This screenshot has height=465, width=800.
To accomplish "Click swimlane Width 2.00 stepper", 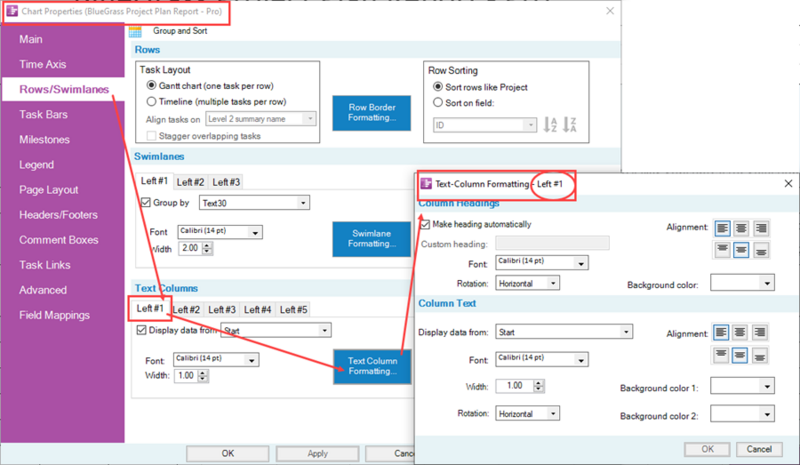I will click(207, 249).
